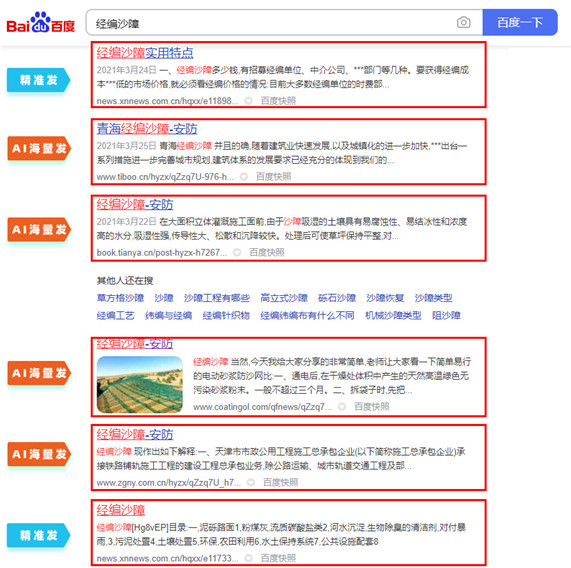The height and width of the screenshot is (568, 571).
Task: Select related search 高立式沙障
Action: 284,298
